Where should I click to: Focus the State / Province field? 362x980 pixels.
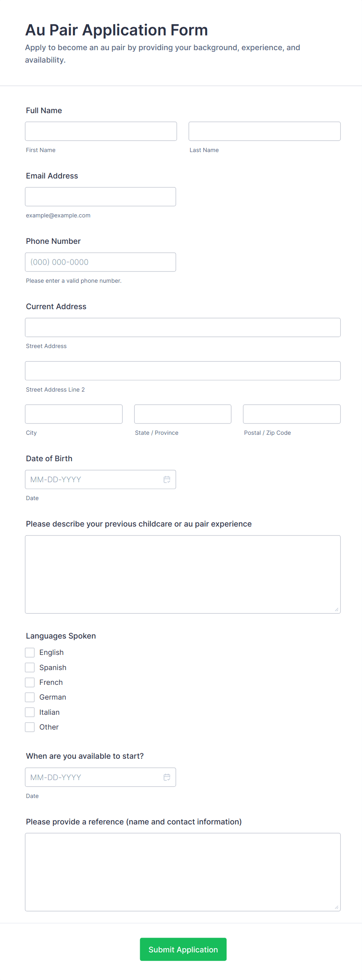[183, 414]
